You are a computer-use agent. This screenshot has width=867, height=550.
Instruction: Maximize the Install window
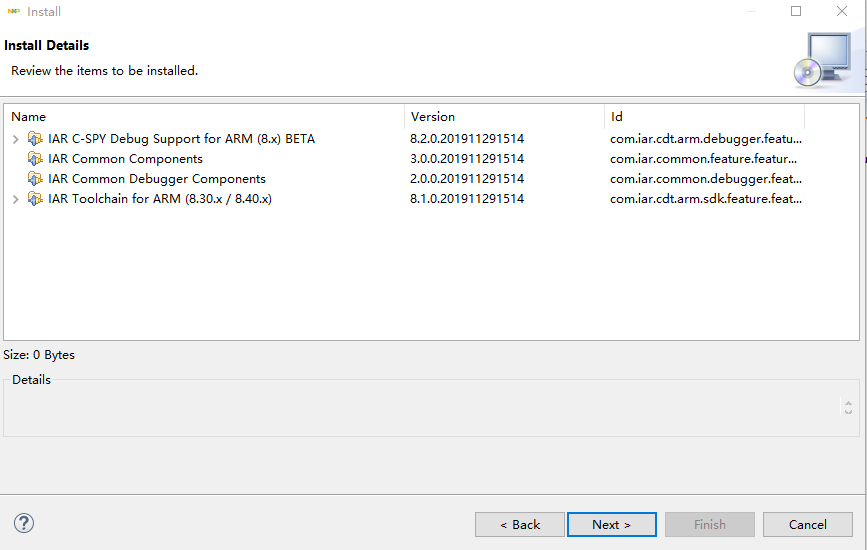pyautogui.click(x=796, y=12)
